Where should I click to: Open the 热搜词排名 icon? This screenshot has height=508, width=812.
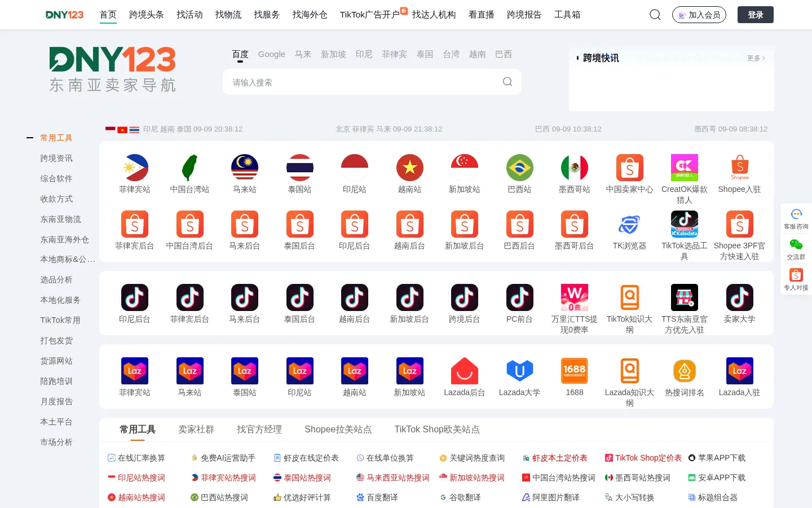click(x=685, y=371)
